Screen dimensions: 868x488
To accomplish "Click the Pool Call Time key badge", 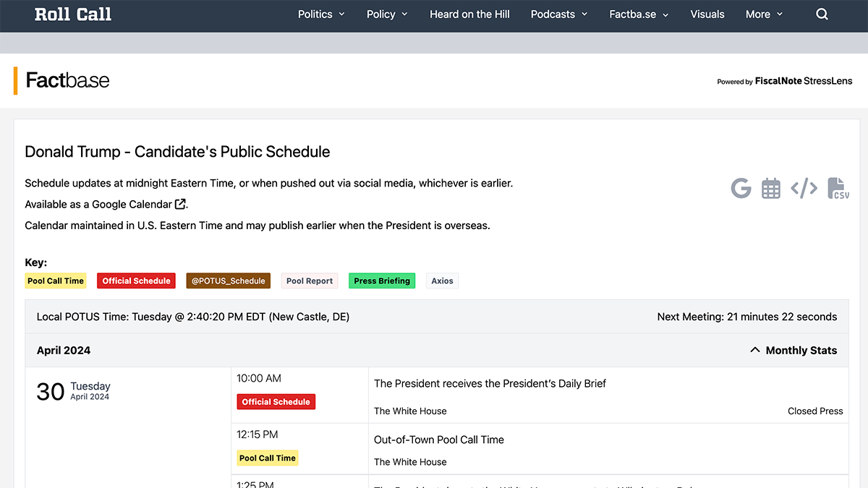I will click(56, 281).
